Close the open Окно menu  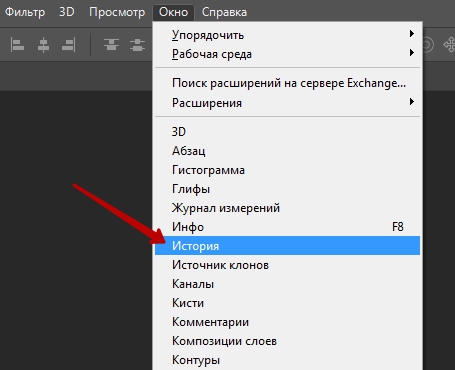coord(173,12)
